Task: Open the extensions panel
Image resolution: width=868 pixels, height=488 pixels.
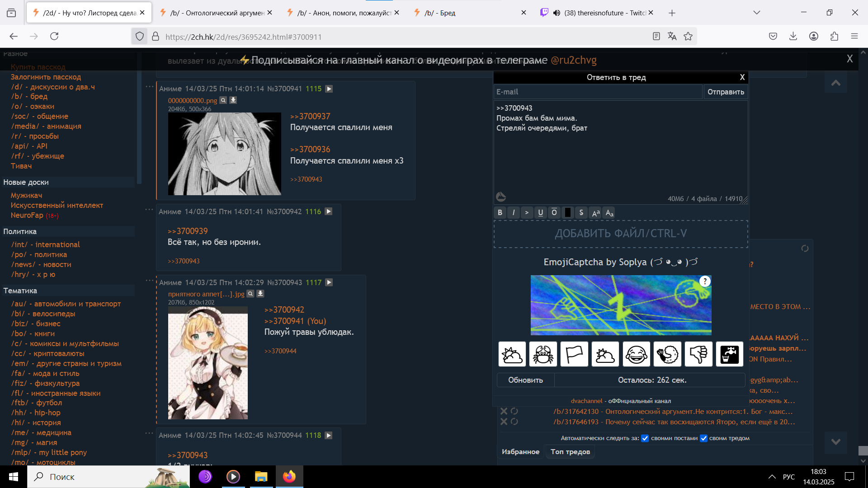Action: [834, 37]
